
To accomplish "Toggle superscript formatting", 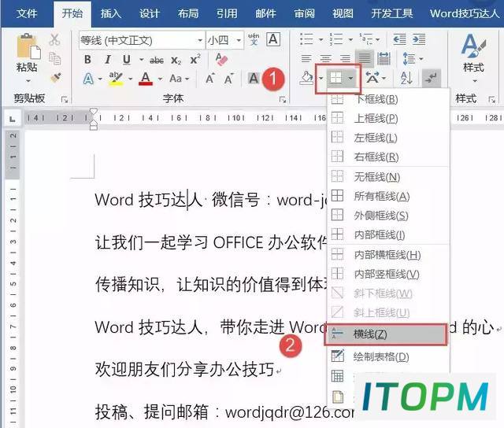I will point(195,60).
